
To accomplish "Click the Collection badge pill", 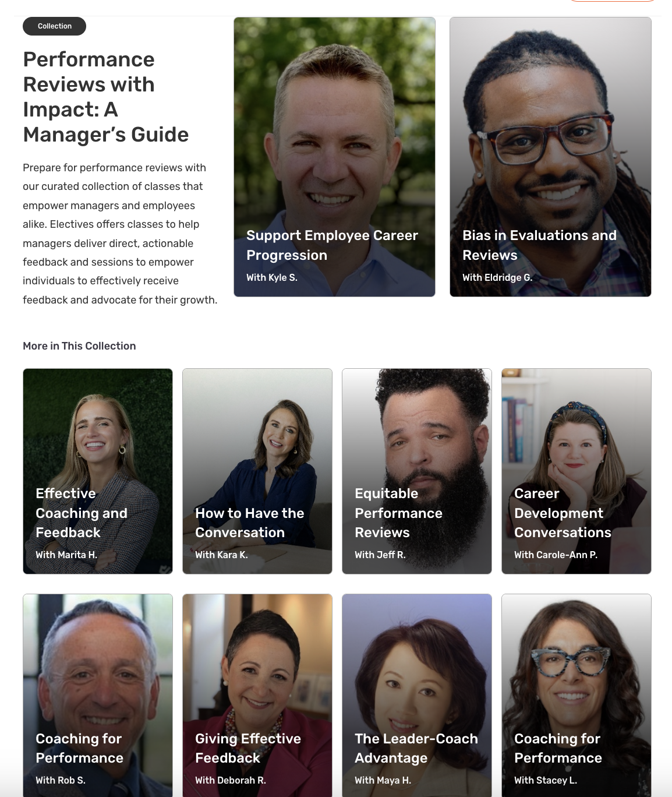I will (x=55, y=26).
